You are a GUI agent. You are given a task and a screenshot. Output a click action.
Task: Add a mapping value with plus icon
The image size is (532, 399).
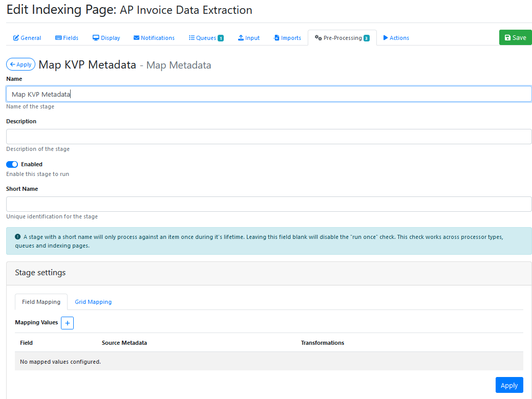[x=67, y=323]
